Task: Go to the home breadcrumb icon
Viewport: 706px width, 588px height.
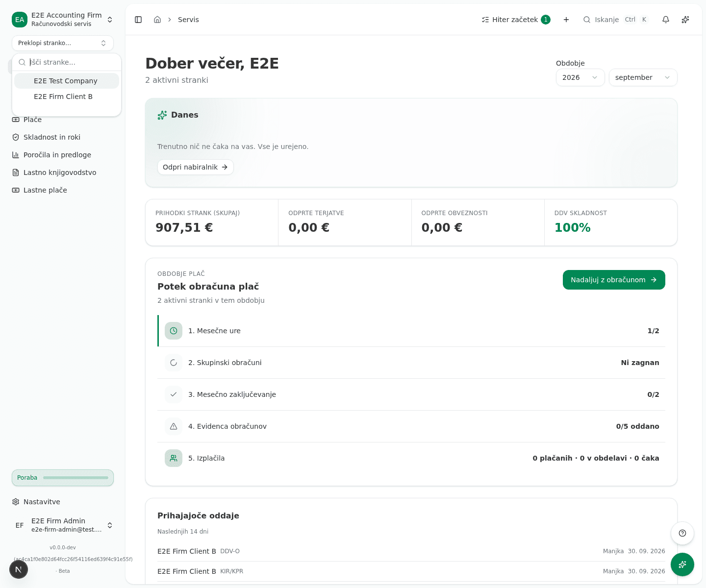Action: tap(157, 20)
